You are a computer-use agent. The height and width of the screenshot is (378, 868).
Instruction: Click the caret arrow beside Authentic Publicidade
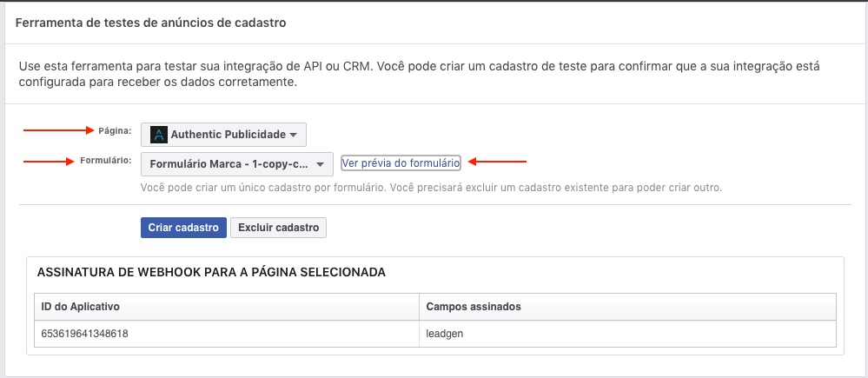coord(294,135)
